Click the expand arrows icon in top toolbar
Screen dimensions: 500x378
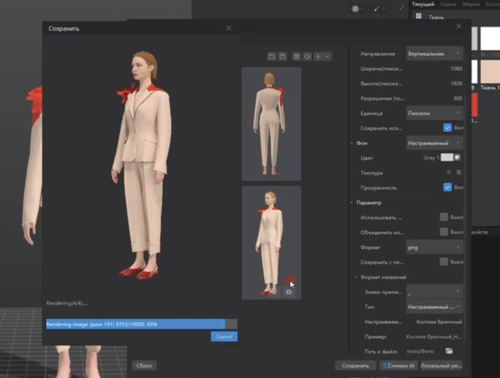pos(402,8)
